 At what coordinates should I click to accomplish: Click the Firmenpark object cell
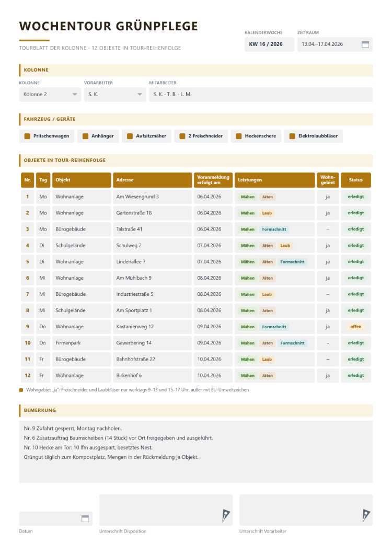coord(82,343)
